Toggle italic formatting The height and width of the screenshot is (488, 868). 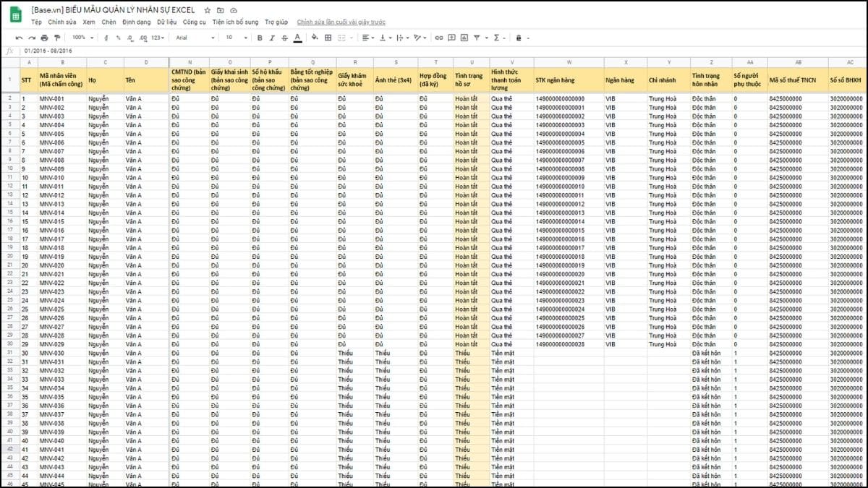point(271,38)
